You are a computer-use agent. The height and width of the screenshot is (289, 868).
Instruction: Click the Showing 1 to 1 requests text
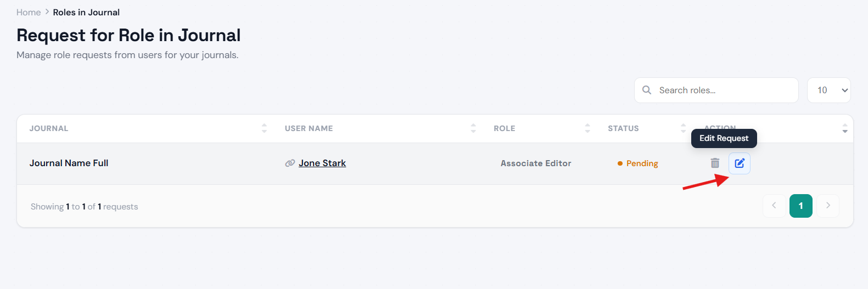84,206
